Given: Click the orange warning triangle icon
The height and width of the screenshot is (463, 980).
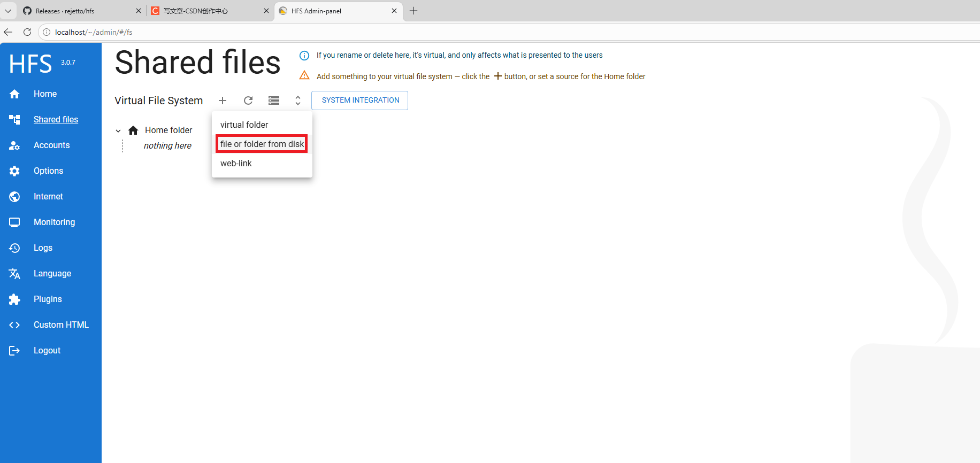Looking at the screenshot, I should [304, 75].
